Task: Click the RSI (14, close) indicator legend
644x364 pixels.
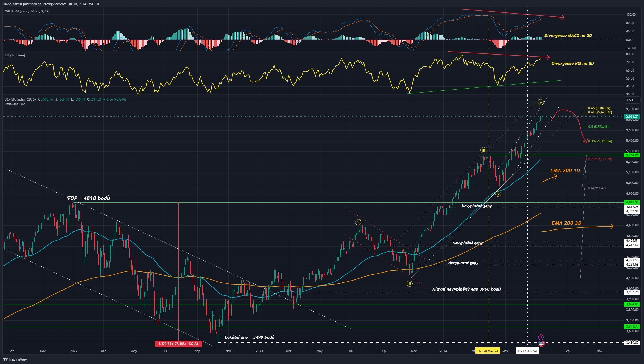Action: click(15, 55)
